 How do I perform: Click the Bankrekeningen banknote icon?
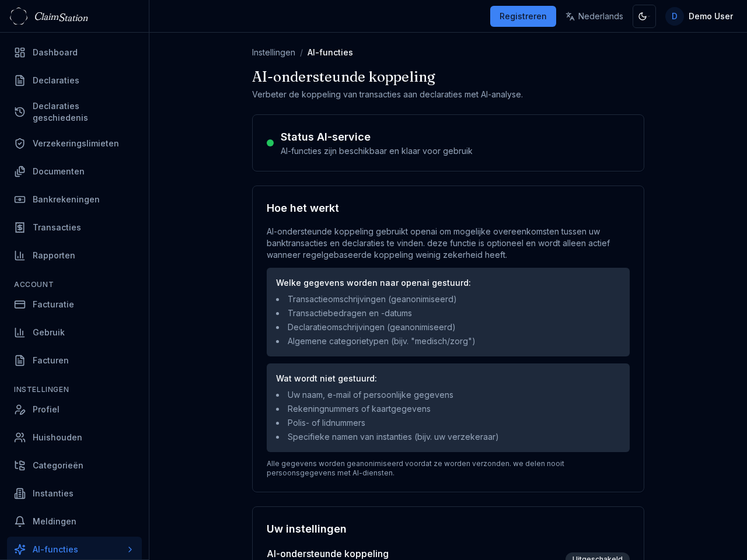point(20,199)
